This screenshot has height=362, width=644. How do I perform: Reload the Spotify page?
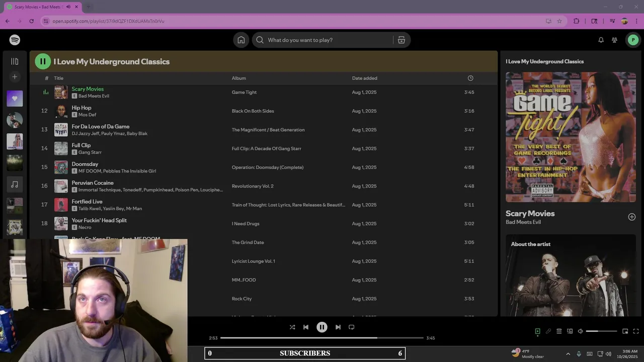31,21
